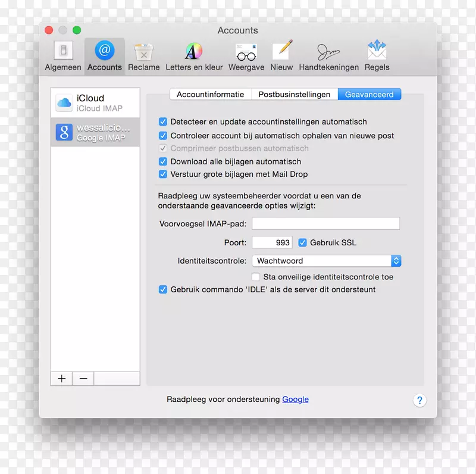Follow the Google support link

(x=295, y=399)
